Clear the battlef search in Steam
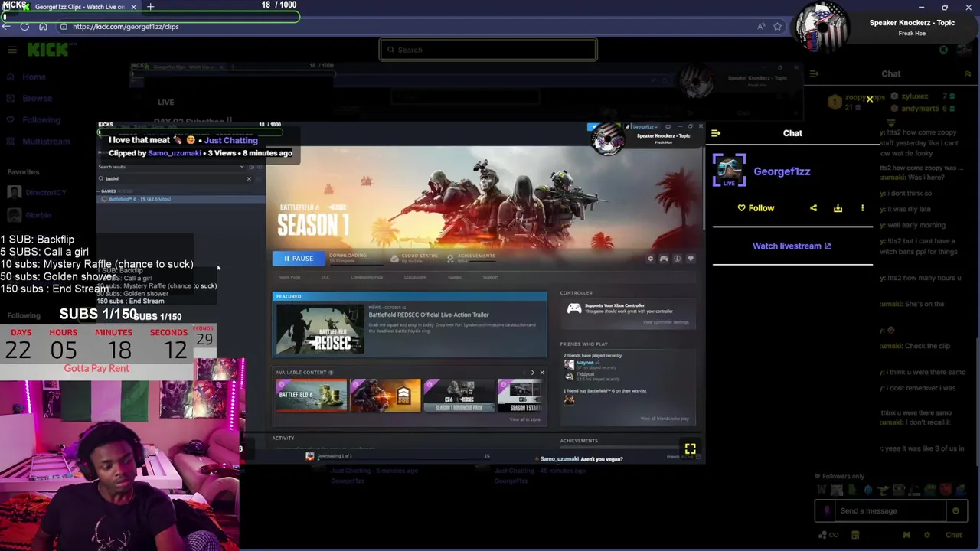The height and width of the screenshot is (551, 980). pyautogui.click(x=248, y=178)
